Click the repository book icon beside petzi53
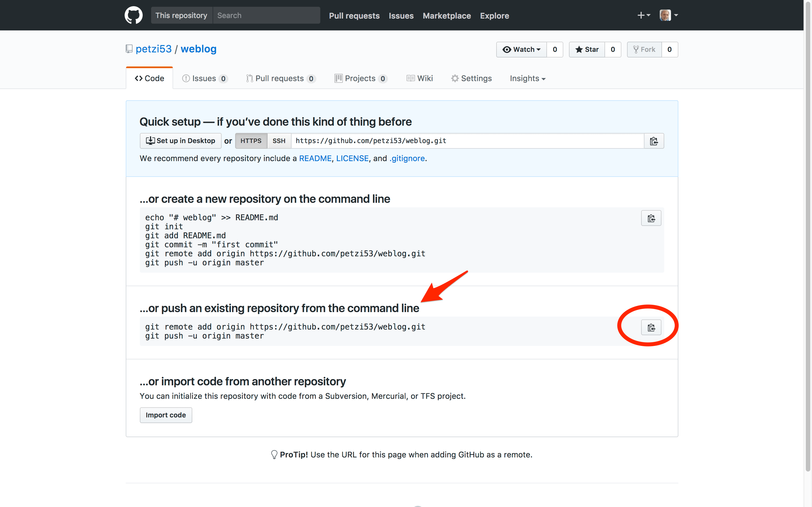812x507 pixels. click(129, 49)
